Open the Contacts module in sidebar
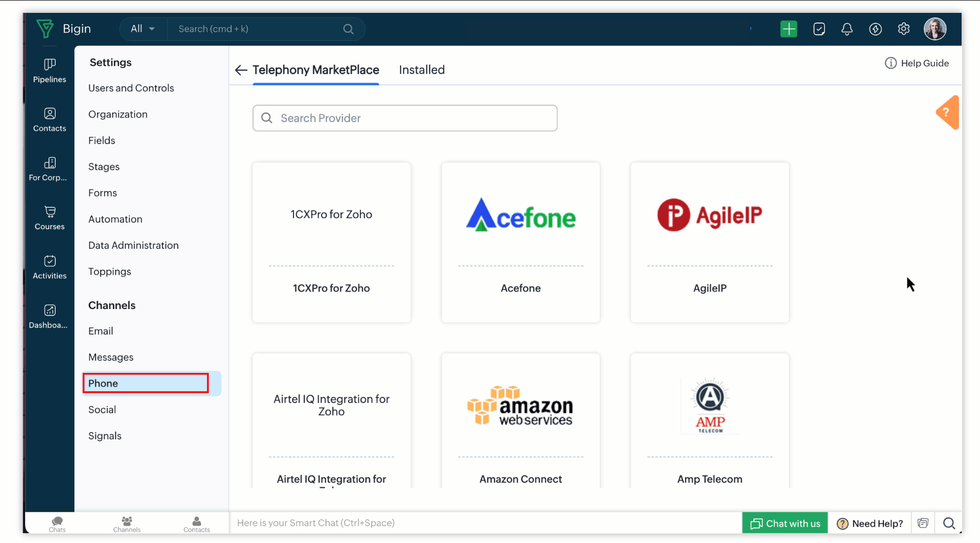Image resolution: width=980 pixels, height=543 pixels. tap(50, 120)
